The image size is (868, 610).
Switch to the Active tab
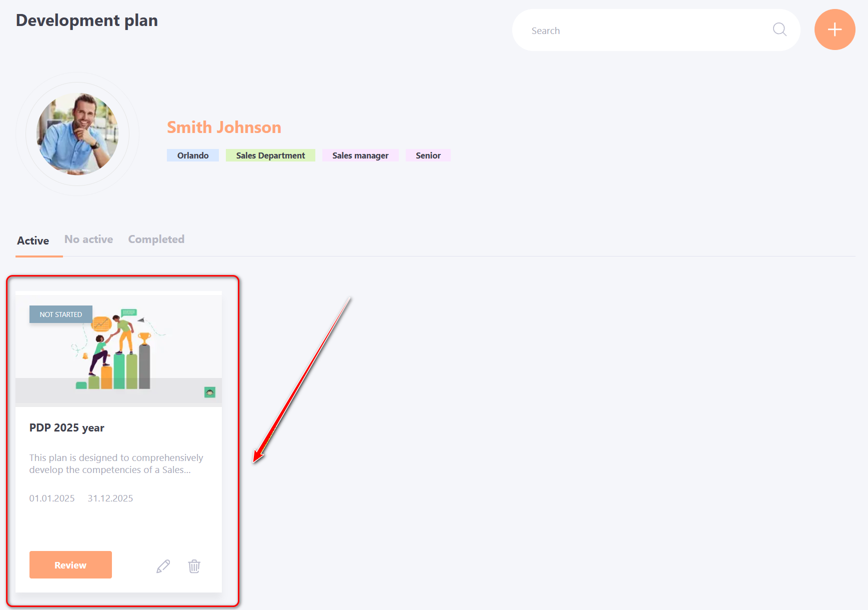pos(33,240)
